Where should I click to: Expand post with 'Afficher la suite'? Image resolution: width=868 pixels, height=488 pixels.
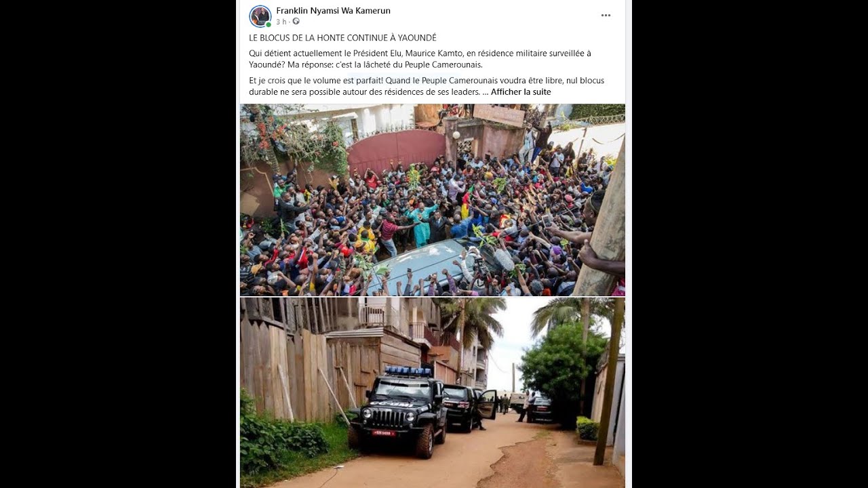pos(521,92)
